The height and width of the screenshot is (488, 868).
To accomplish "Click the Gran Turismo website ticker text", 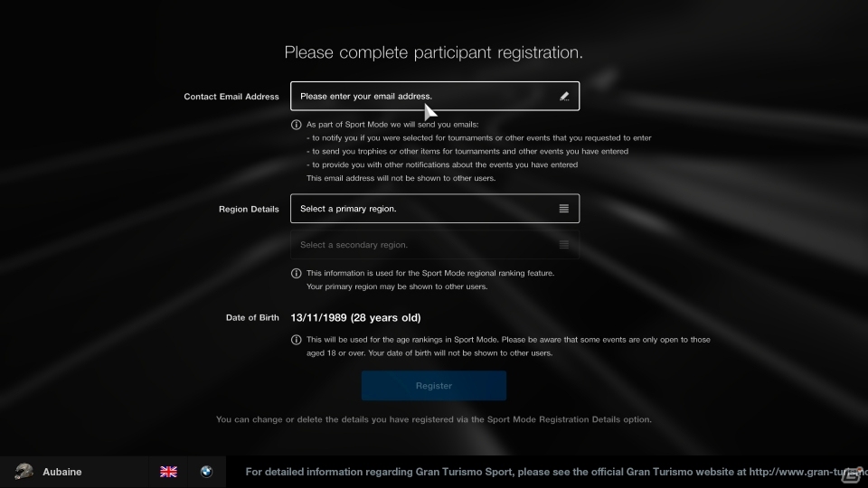I will tap(556, 472).
